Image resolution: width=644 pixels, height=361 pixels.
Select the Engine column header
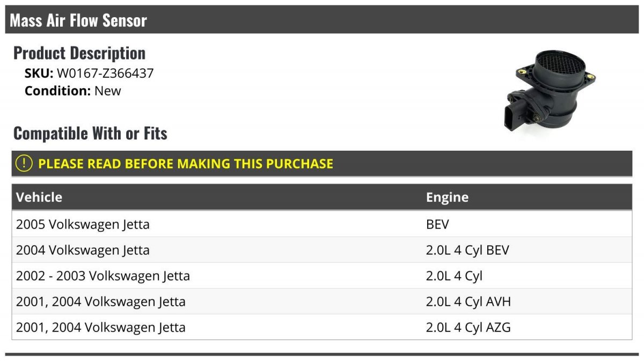pos(447,197)
